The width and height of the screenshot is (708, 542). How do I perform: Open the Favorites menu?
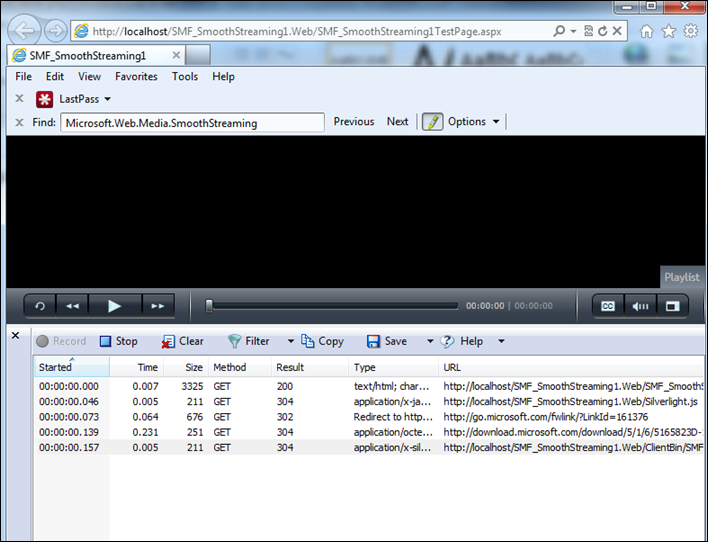(136, 76)
